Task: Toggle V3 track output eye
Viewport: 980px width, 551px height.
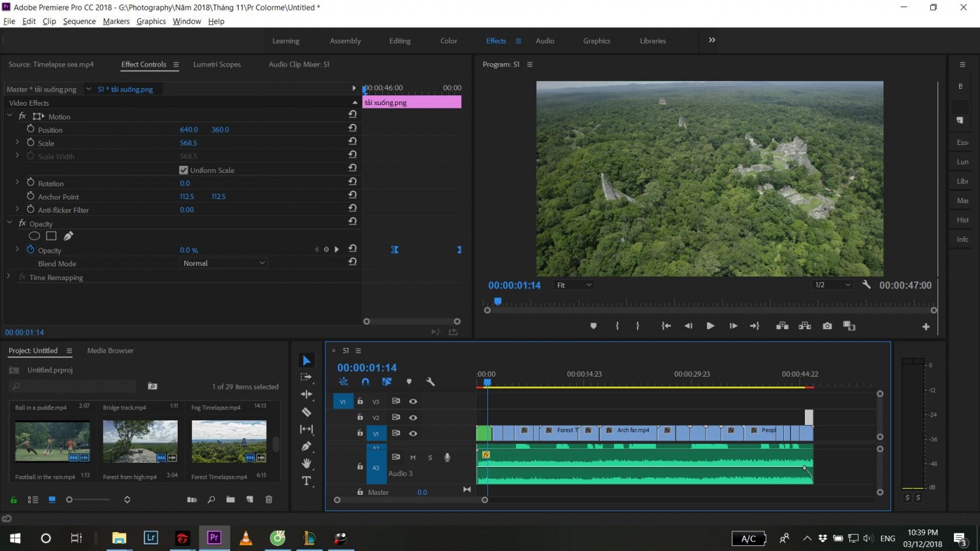Action: point(413,401)
